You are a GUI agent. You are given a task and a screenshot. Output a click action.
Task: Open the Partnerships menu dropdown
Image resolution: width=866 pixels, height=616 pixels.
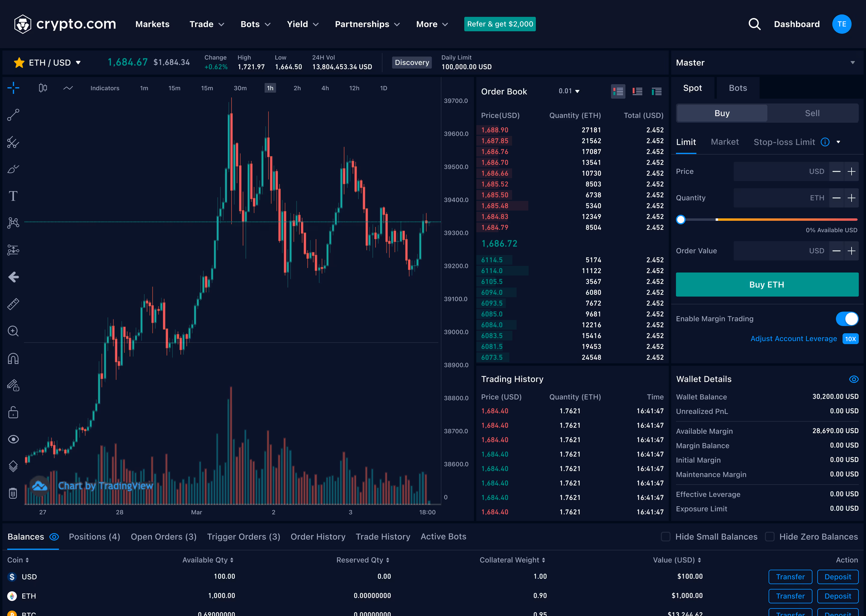click(x=367, y=24)
